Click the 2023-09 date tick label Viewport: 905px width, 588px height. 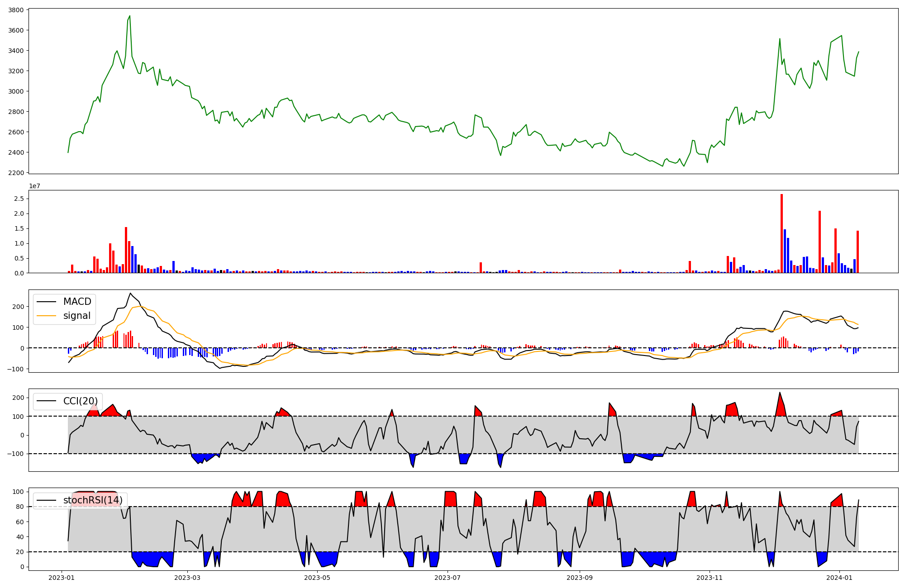tap(580, 578)
